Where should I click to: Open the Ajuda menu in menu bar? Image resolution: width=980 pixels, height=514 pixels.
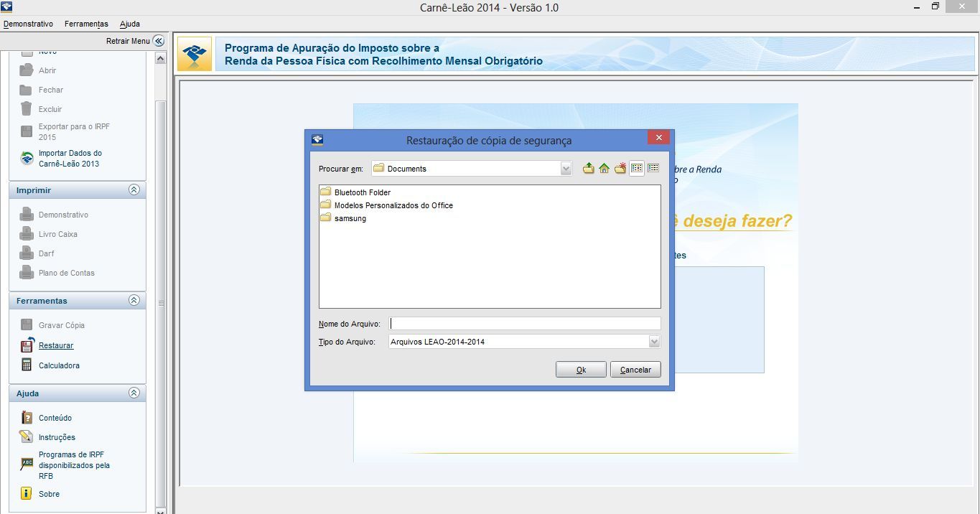coord(130,24)
